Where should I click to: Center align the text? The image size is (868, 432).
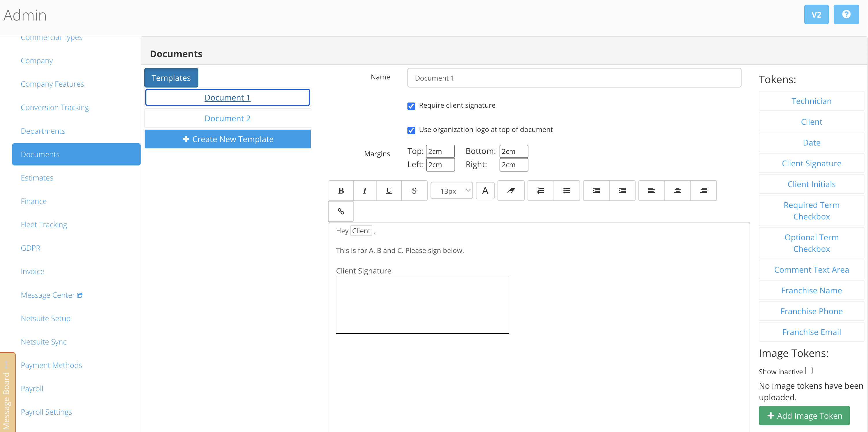coord(677,191)
